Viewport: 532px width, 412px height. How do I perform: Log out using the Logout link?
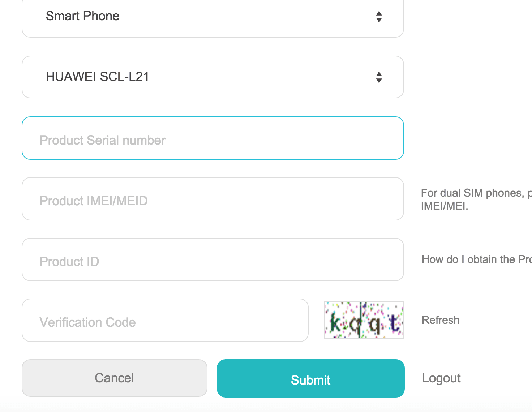(x=441, y=378)
